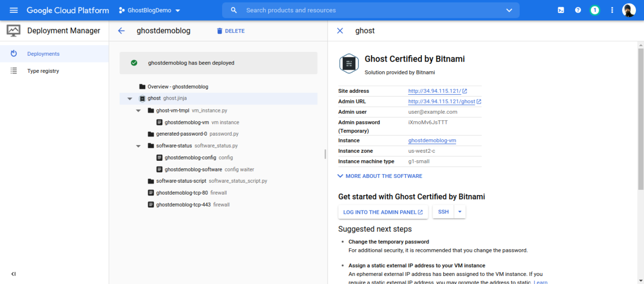Open Google Cloud help menu
Screen dimensions: 644x284
[x=578, y=10]
